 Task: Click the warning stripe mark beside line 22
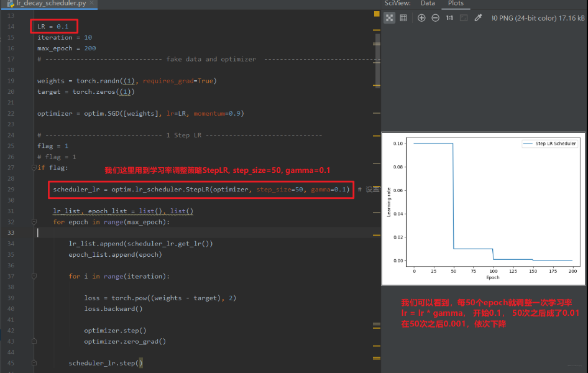point(377,113)
